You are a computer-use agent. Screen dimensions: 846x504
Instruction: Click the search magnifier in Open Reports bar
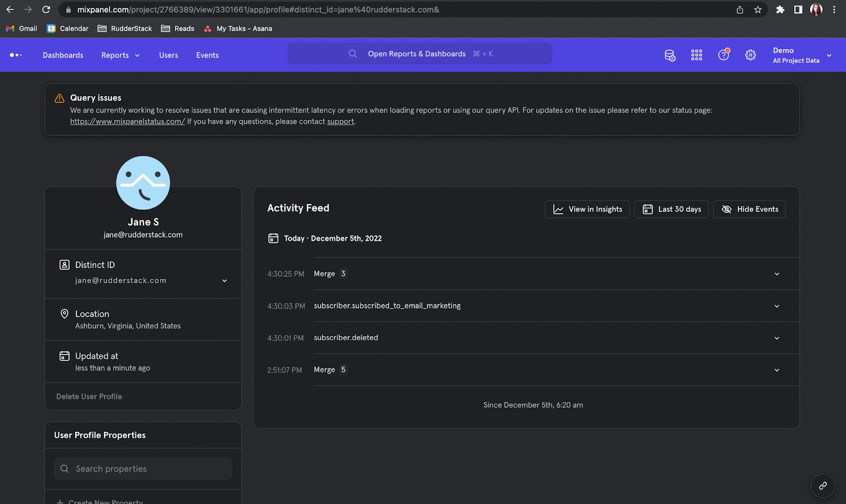pyautogui.click(x=353, y=54)
